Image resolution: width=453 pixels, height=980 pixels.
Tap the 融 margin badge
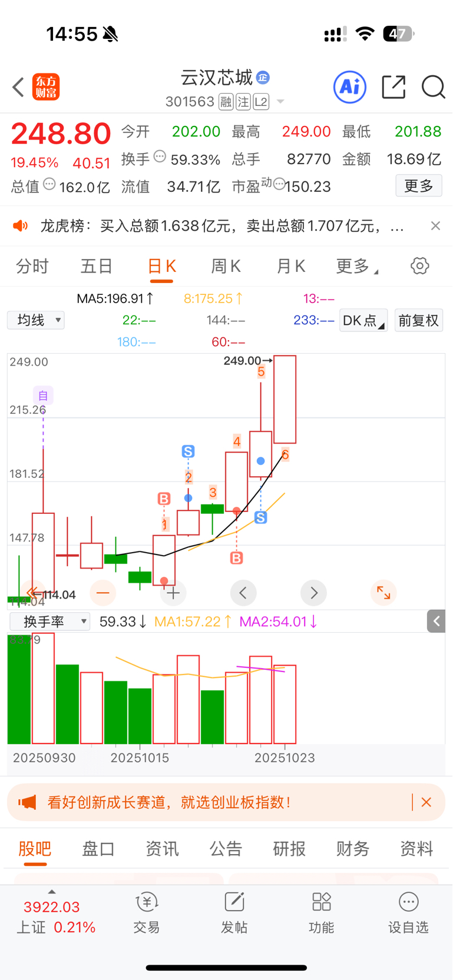click(226, 102)
